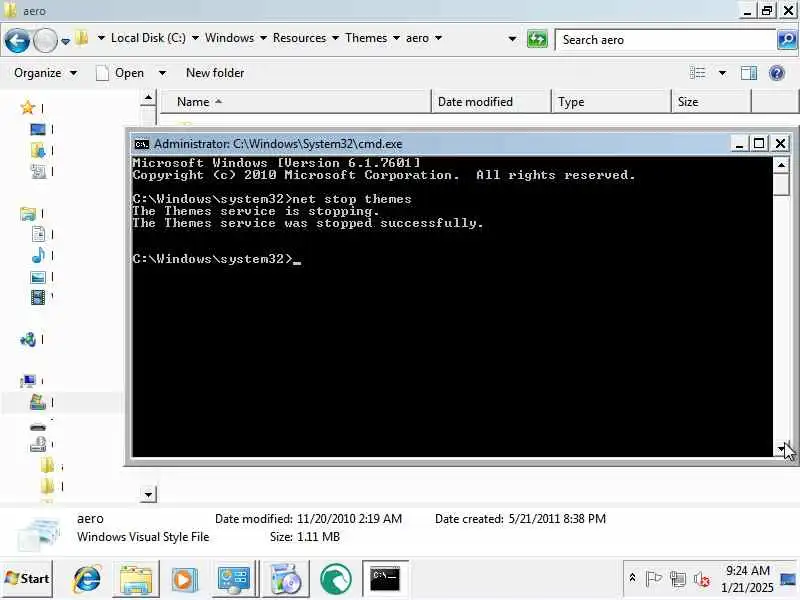
Task: Click the Explorer Forward arrow button
Action: 45,40
